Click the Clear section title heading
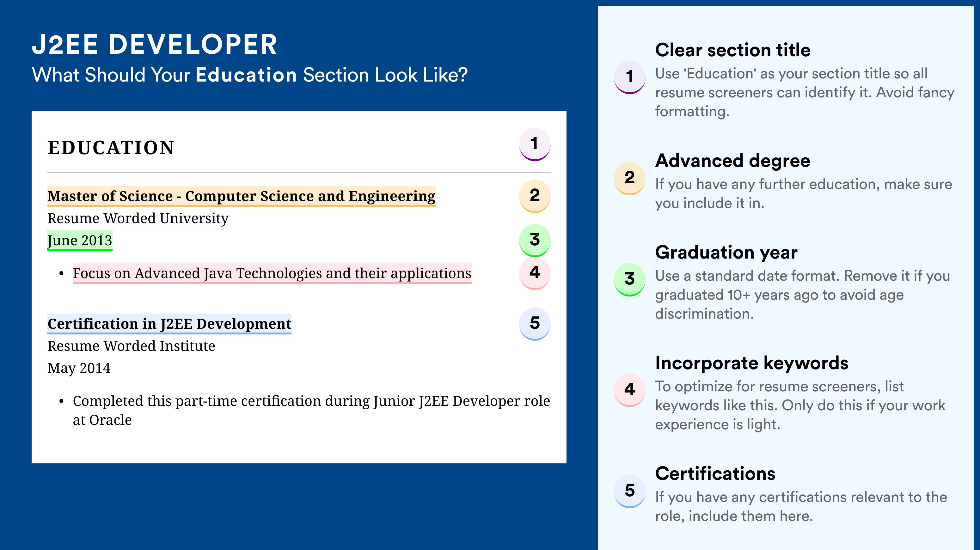This screenshot has width=980, height=550. pos(732,50)
